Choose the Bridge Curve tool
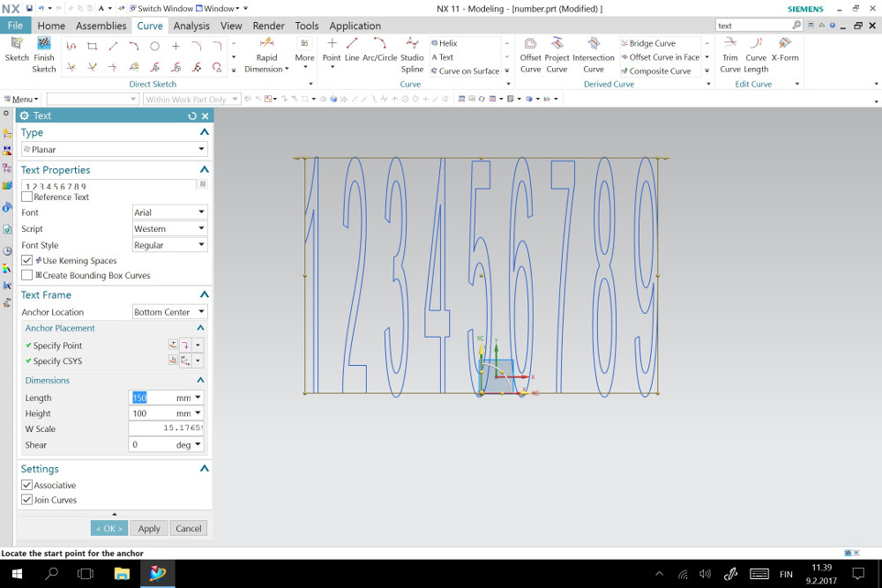 [648, 43]
